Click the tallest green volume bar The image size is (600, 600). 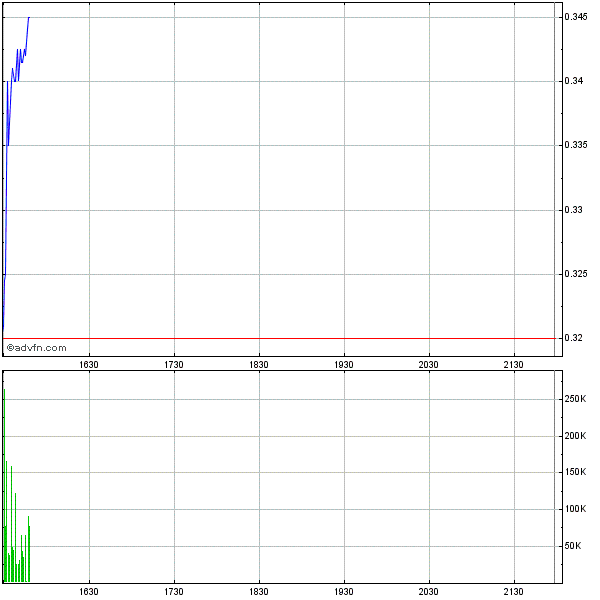tap(4, 485)
